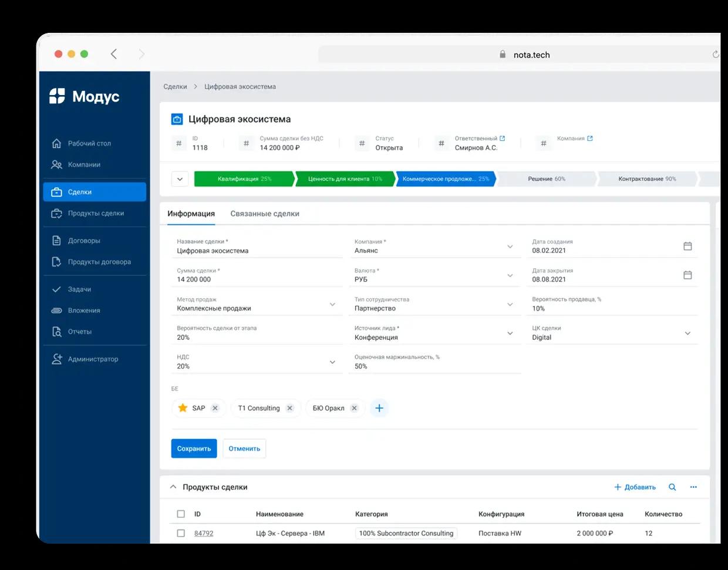The width and height of the screenshot is (728, 570).
Task: Open calendar for Дата закрытия
Action: click(x=687, y=275)
